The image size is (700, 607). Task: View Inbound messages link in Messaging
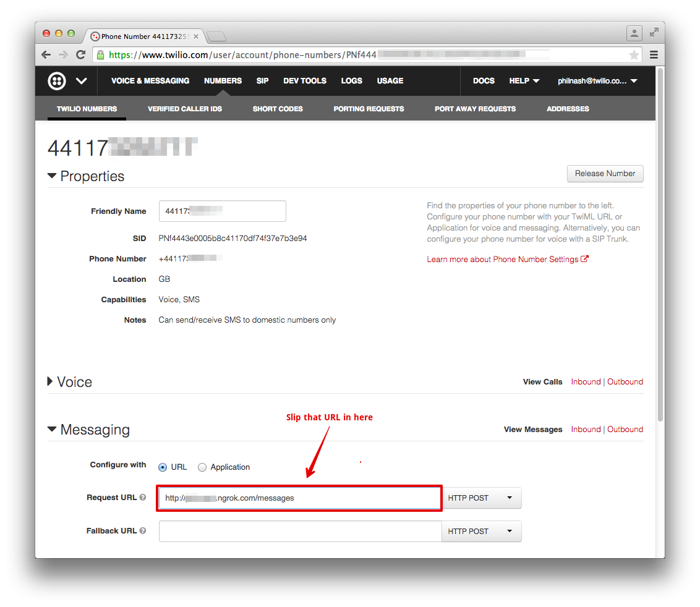click(586, 430)
